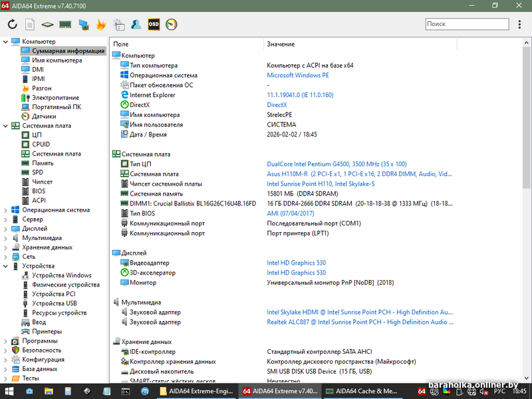This screenshot has height=399, width=532.
Task: Select CPUID in the sidebar tree
Action: [x=41, y=144]
